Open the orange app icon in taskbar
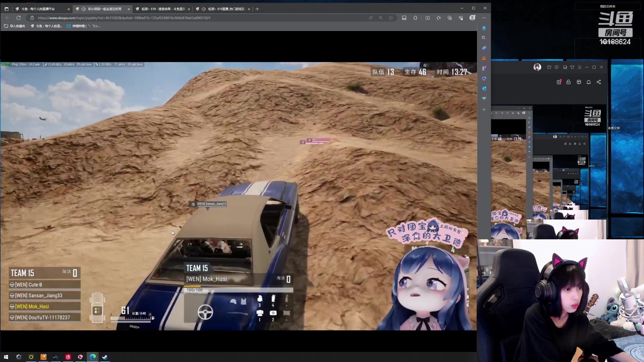The width and height of the screenshot is (644, 362). point(44,357)
